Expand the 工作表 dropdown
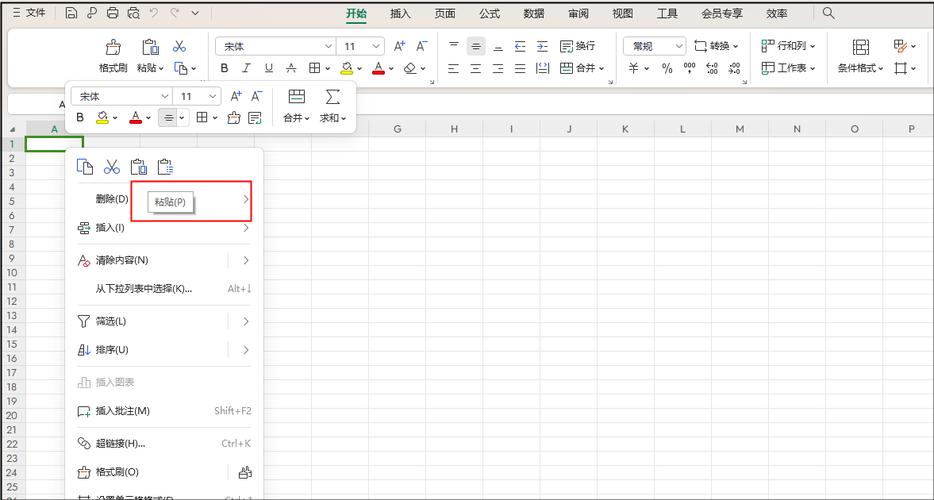 (x=788, y=69)
